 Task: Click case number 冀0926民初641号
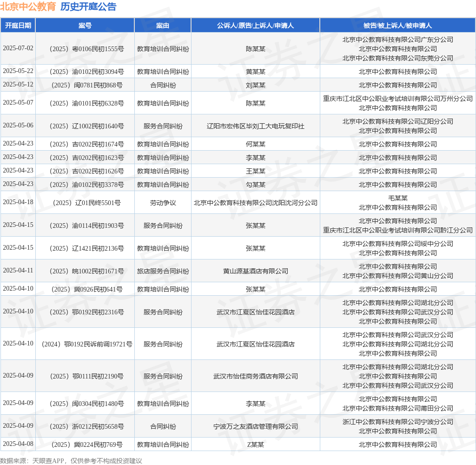[x=87, y=289]
